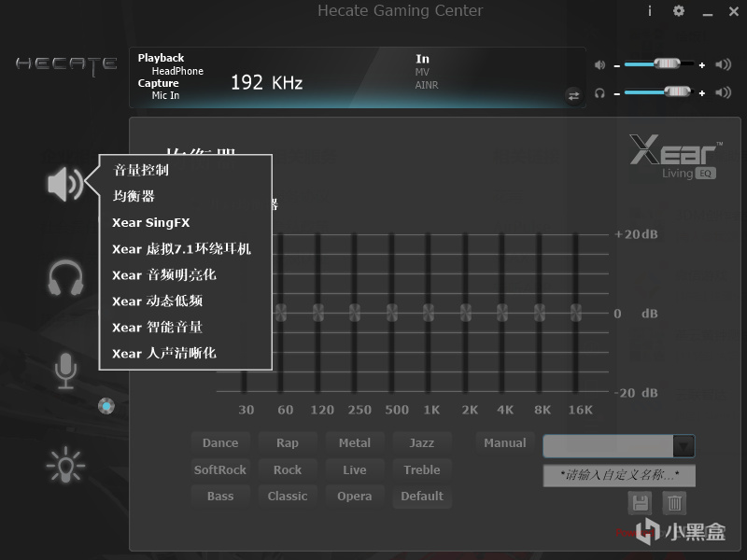Click the 250 Hz EQ slider handle

tap(355, 313)
